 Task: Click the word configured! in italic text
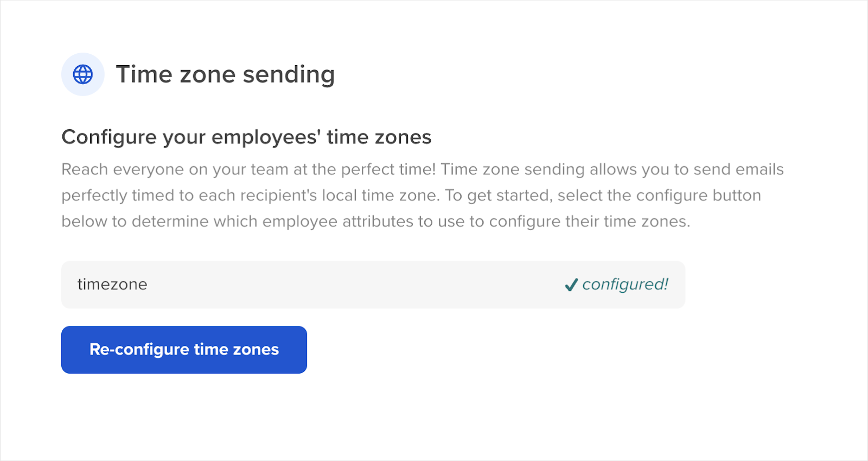(x=625, y=284)
